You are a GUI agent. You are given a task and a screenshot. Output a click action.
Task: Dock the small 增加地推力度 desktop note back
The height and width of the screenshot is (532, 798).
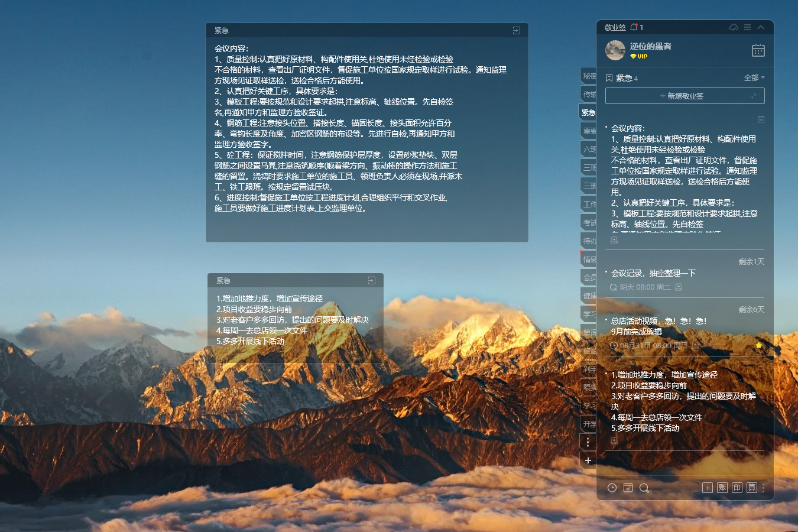[372, 280]
